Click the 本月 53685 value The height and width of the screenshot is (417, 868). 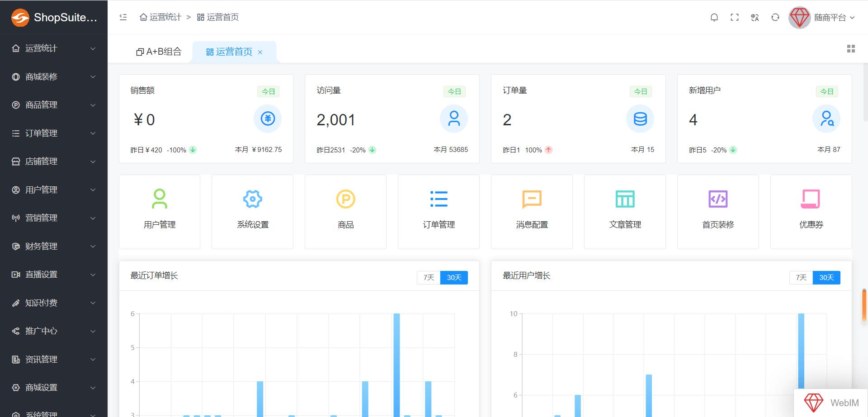[x=451, y=150]
